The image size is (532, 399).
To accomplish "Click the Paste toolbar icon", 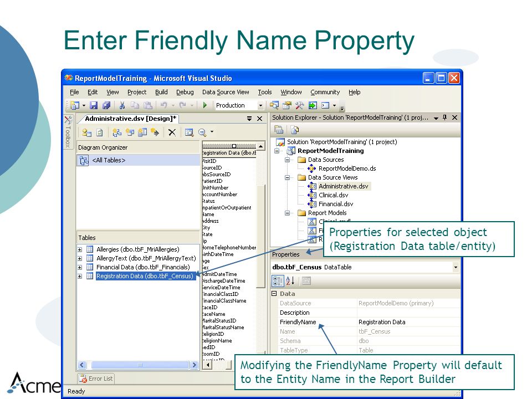I will (x=147, y=105).
